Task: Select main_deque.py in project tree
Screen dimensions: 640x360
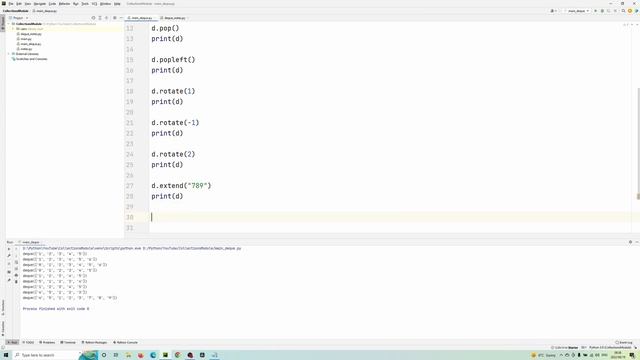Action: pyautogui.click(x=31, y=44)
